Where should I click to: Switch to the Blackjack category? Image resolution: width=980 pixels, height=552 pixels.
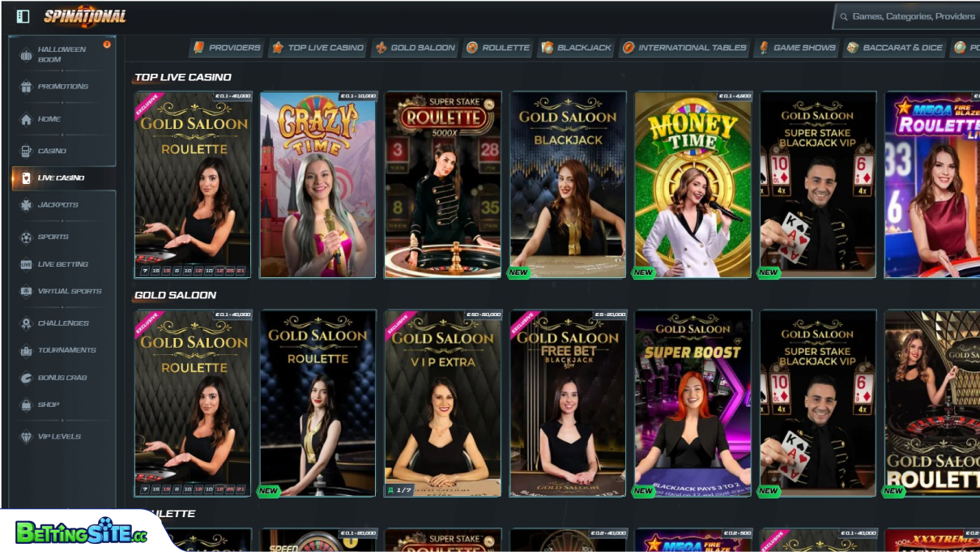[576, 47]
